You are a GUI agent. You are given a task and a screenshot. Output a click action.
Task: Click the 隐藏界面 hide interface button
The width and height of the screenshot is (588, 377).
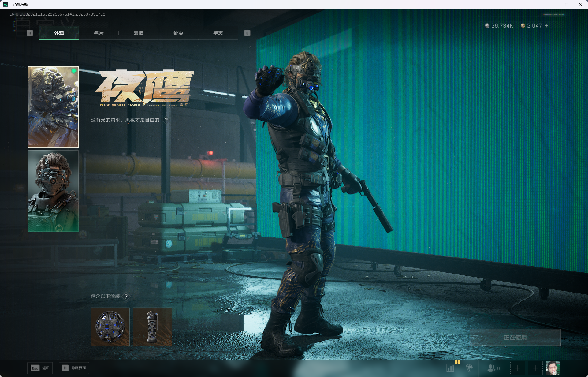coord(74,368)
